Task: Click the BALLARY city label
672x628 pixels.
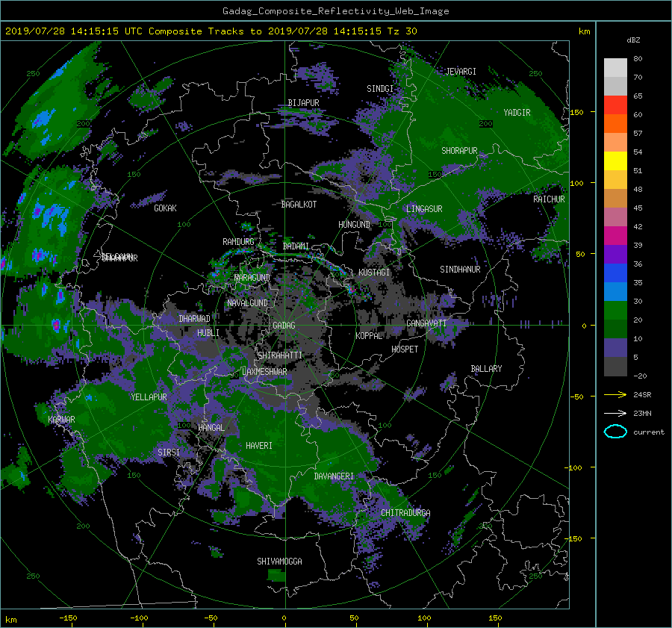Action: pos(486,369)
